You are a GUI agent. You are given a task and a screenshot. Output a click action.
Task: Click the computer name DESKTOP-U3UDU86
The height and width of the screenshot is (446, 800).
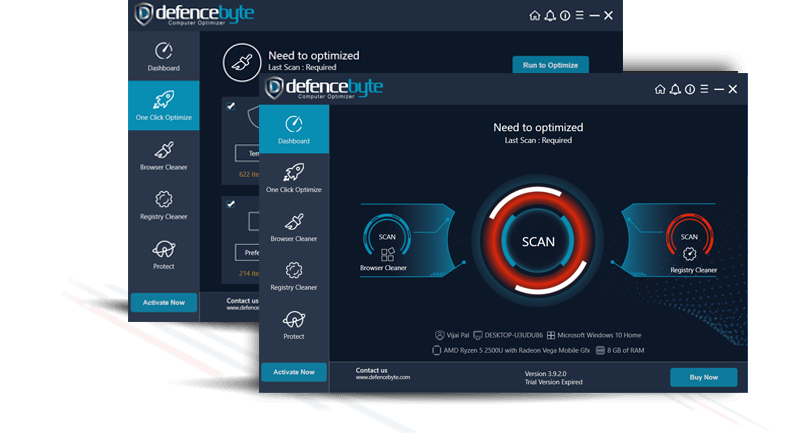pyautogui.click(x=513, y=335)
